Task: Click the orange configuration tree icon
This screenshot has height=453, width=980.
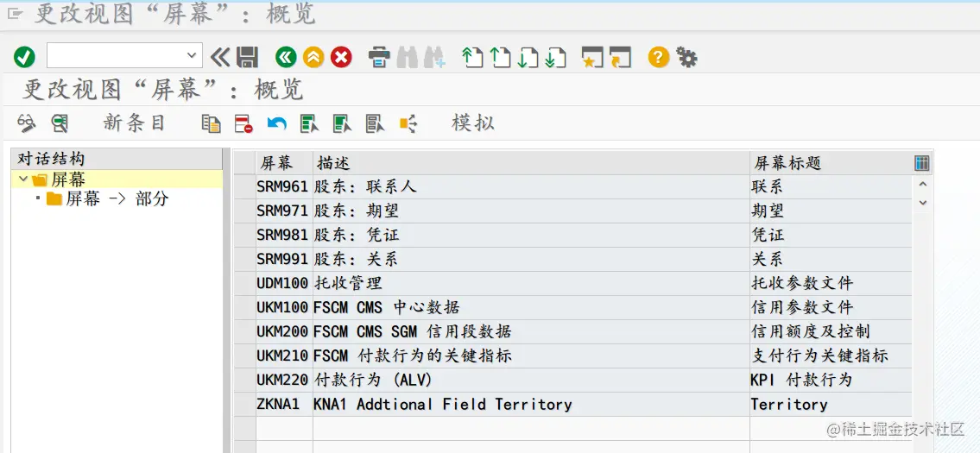Action: click(x=408, y=123)
